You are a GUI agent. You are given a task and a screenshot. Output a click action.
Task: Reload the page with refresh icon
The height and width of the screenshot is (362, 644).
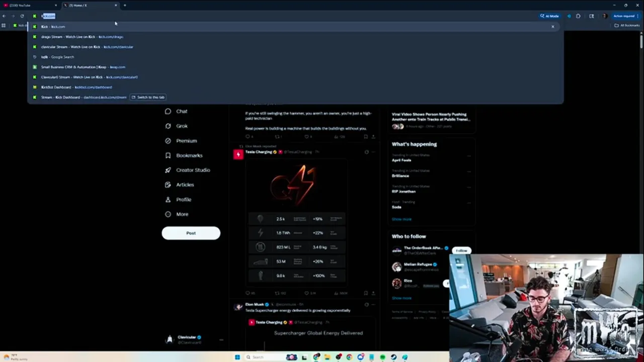[22, 16]
